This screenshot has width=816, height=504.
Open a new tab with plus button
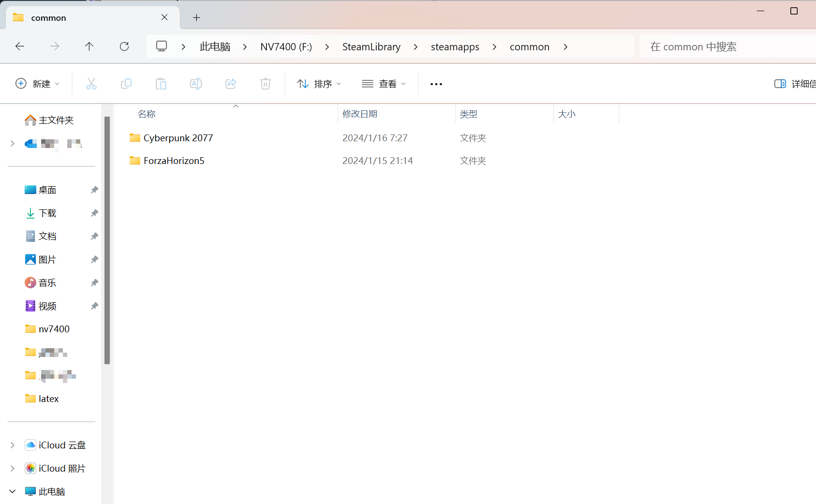point(196,18)
